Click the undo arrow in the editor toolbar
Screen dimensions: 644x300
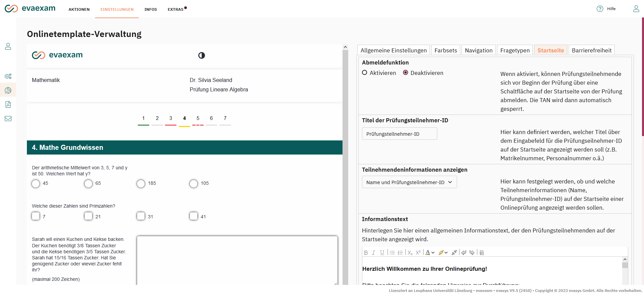click(464, 253)
